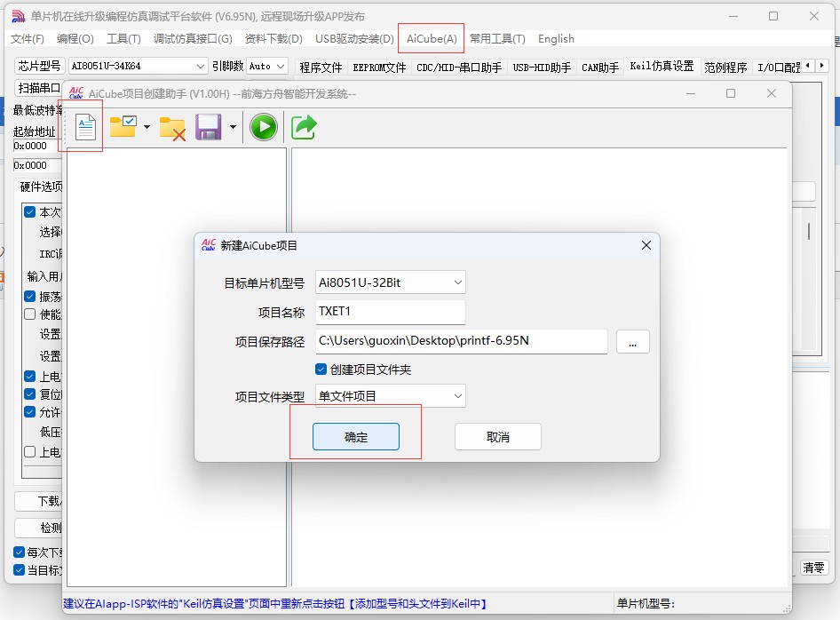
Task: Click the Keil status bar hint text
Action: (x=275, y=603)
